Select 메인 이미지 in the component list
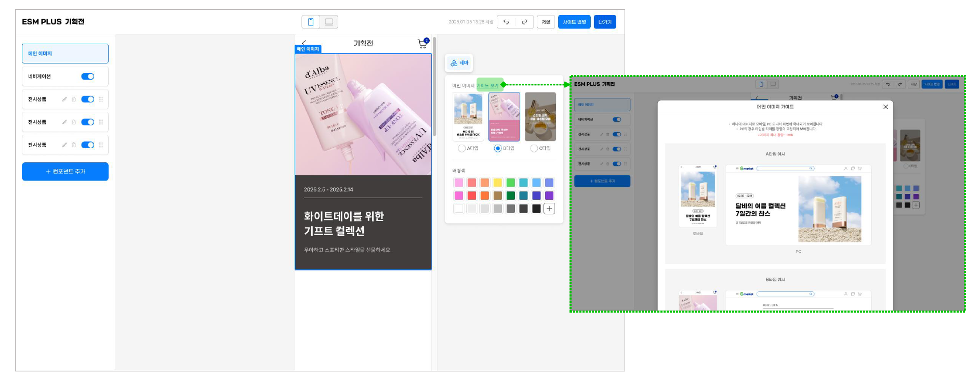980x387 pixels. tap(65, 54)
